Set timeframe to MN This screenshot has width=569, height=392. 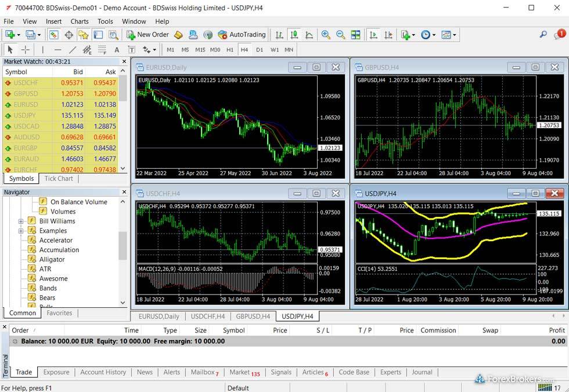[289, 50]
